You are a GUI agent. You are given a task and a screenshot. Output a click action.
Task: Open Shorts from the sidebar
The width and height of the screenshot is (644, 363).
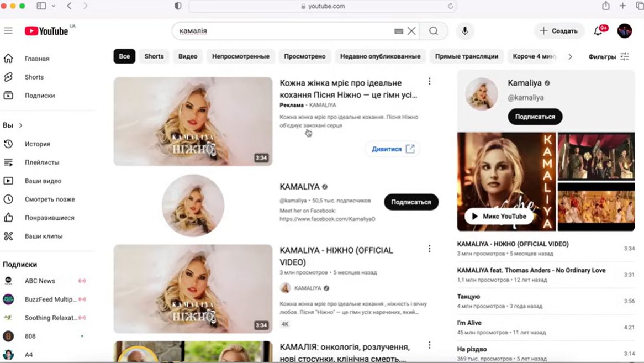click(34, 77)
